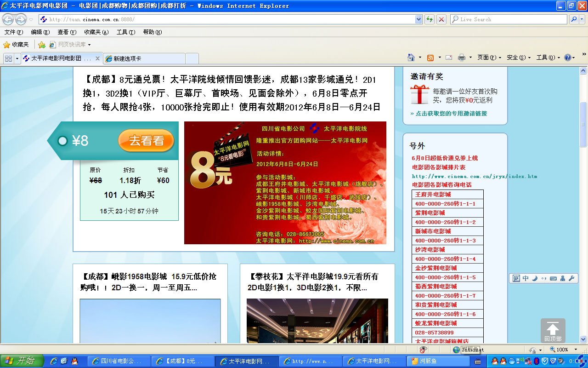Open the cinema.com.cn/jryx/index.htm link
The width and height of the screenshot is (588, 368).
475,176
